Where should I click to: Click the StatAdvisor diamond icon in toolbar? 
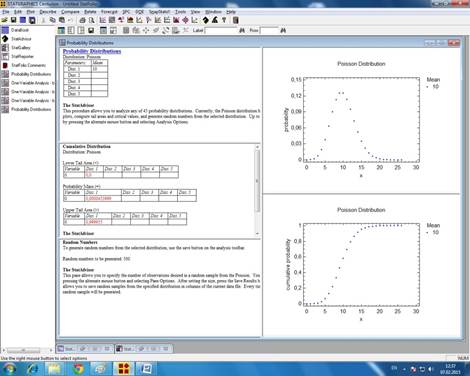[206, 20]
